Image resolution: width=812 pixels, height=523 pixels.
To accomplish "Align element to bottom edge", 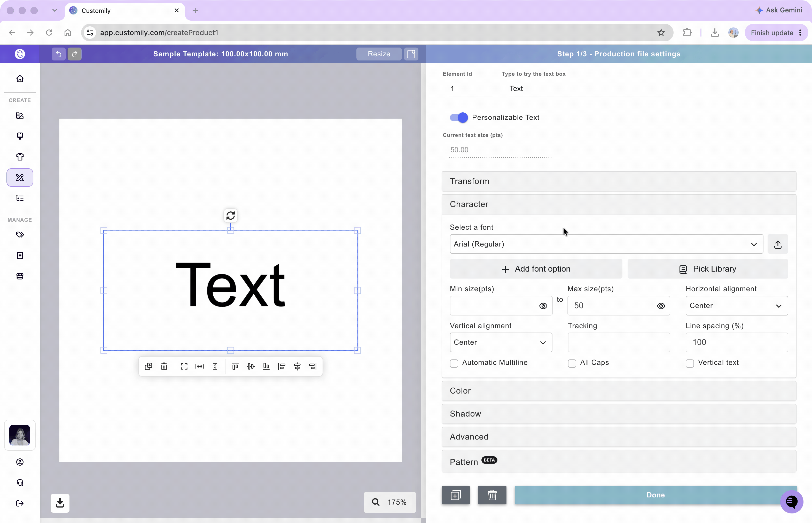I will (x=266, y=366).
